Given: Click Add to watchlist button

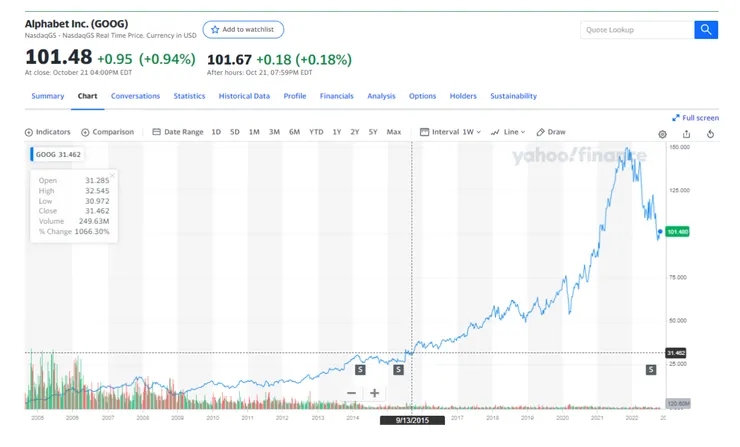Looking at the screenshot, I should pos(243,30).
